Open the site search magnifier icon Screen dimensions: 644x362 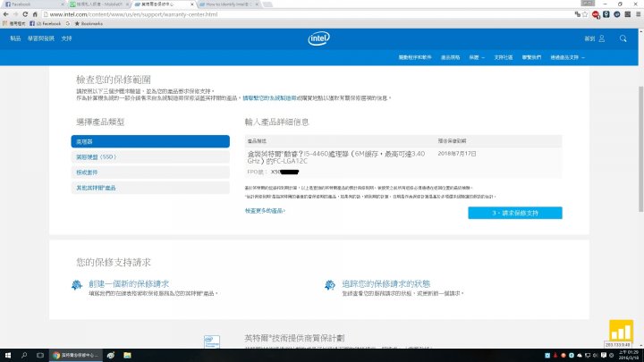623,38
